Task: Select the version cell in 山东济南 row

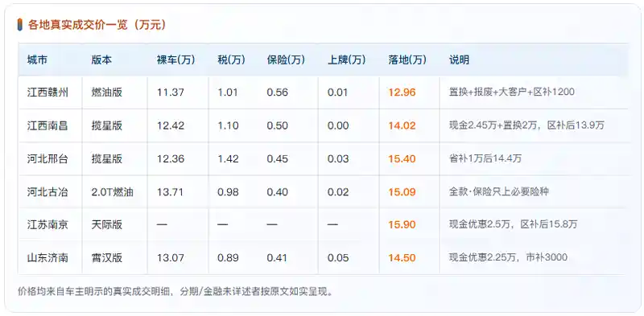Action: (x=107, y=258)
